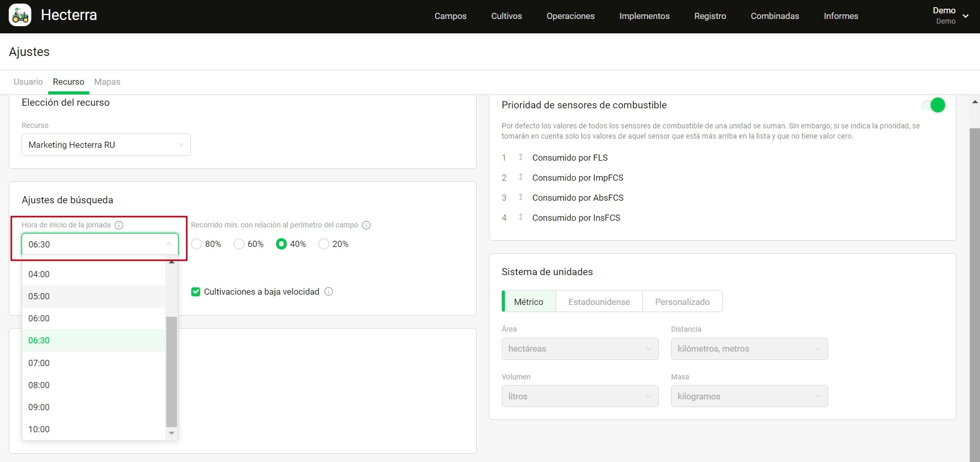The height and width of the screenshot is (462, 980).
Task: Expand the Demo account menu chevron
Action: coord(966,16)
